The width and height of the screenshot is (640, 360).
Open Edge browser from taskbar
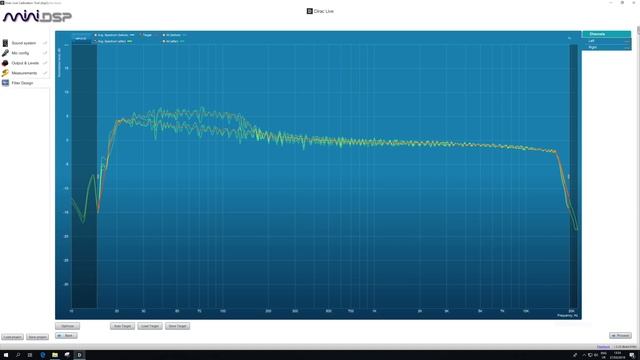tap(42, 355)
